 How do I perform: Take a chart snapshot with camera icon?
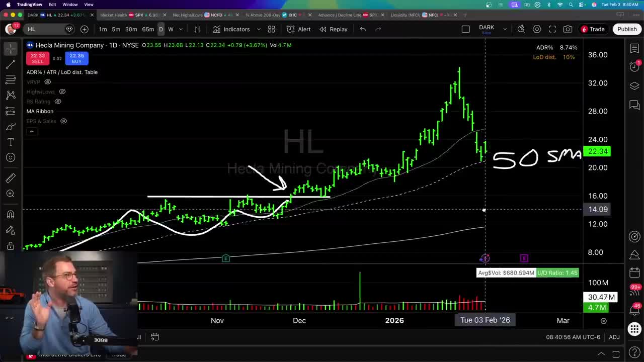coord(568,29)
